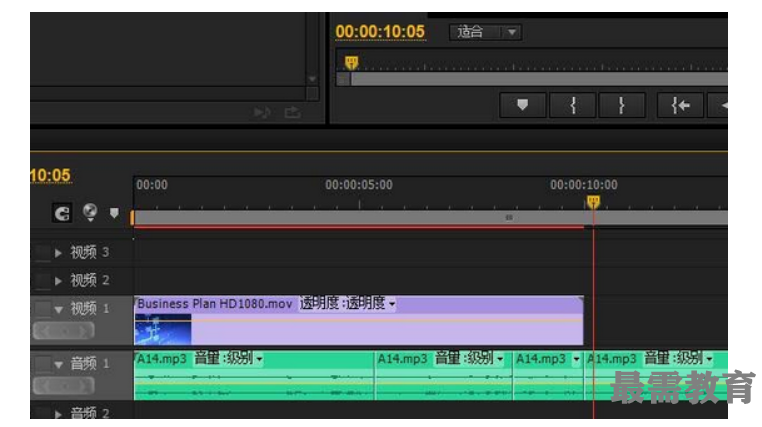Click the gray timeline work area bar

coord(431,218)
